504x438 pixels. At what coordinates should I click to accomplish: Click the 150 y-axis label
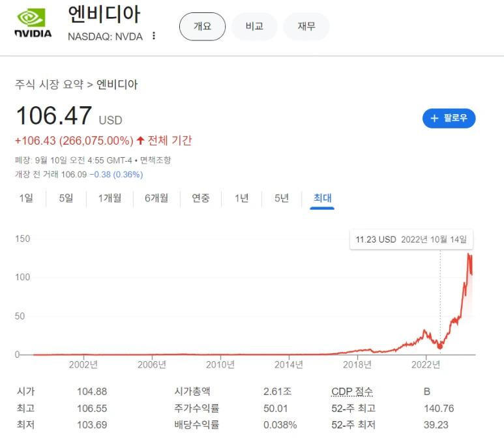pyautogui.click(x=23, y=239)
